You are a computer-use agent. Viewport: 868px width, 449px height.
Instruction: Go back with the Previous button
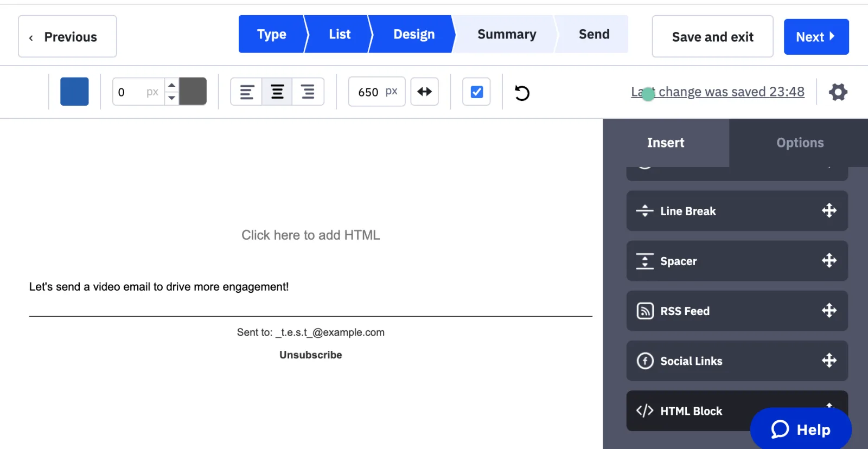click(67, 36)
